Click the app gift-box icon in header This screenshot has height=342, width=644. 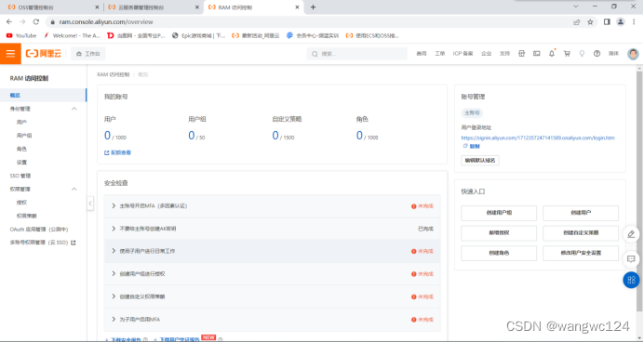click(x=521, y=54)
